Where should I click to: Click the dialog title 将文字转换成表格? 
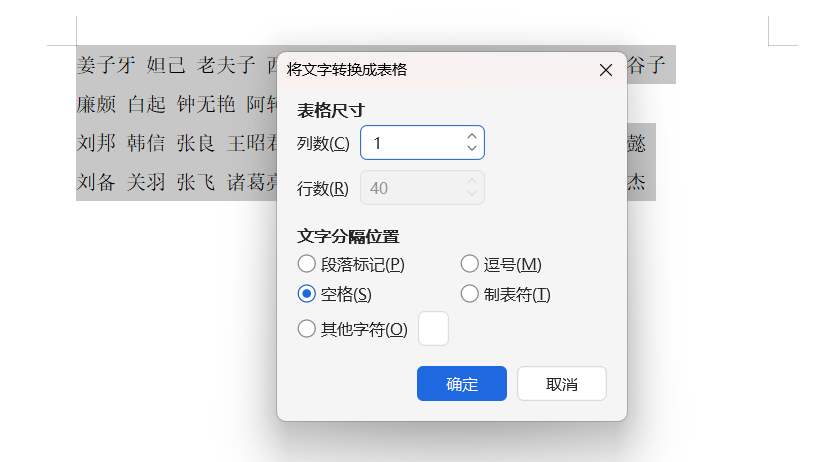click(x=347, y=70)
